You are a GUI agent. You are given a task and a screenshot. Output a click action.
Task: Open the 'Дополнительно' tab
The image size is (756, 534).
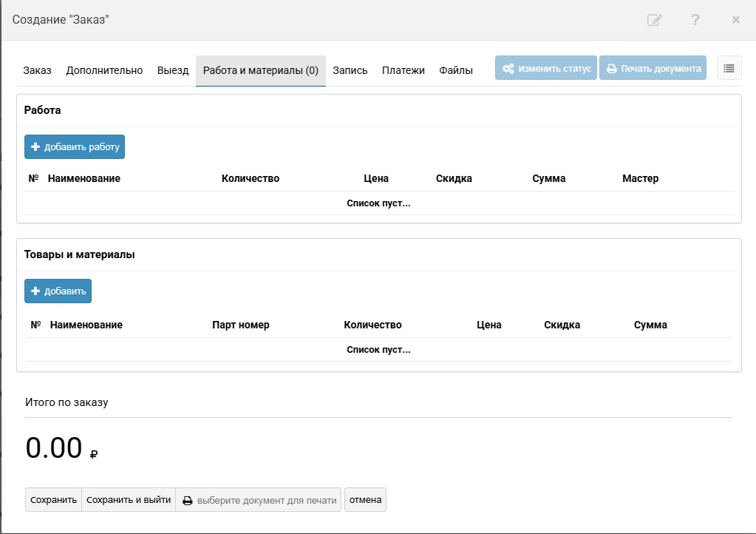(x=104, y=71)
